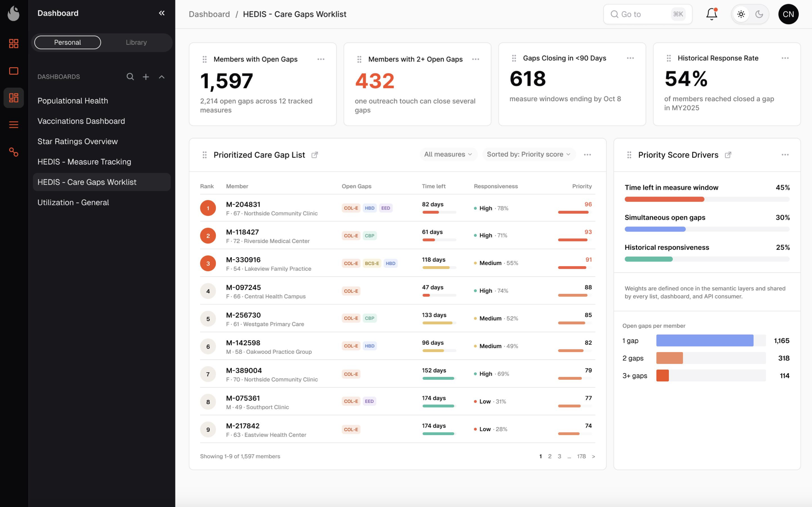Collapse the Dashboards section chevron

(x=161, y=77)
